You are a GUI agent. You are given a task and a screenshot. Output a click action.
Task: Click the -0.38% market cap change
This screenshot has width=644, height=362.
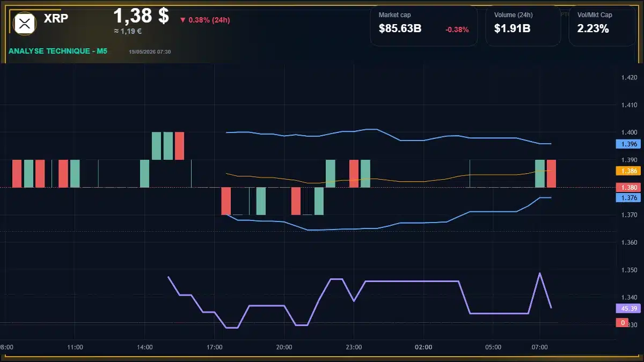coord(457,29)
